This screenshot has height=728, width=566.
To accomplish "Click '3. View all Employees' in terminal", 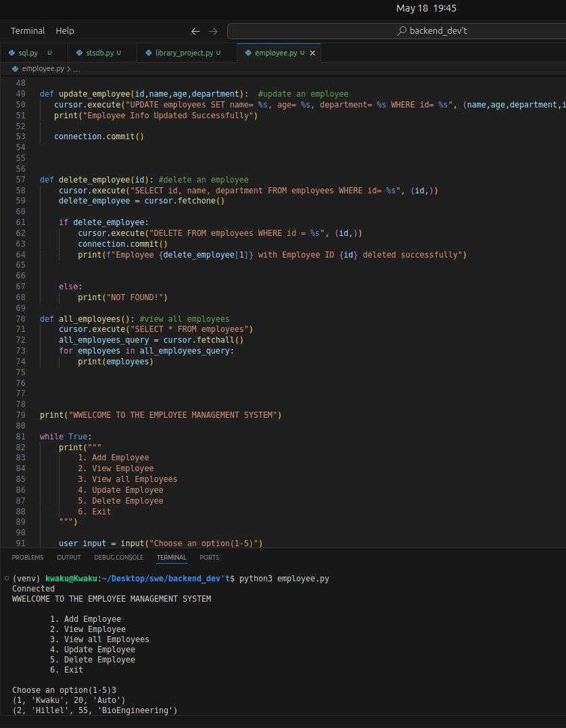I will [100, 639].
